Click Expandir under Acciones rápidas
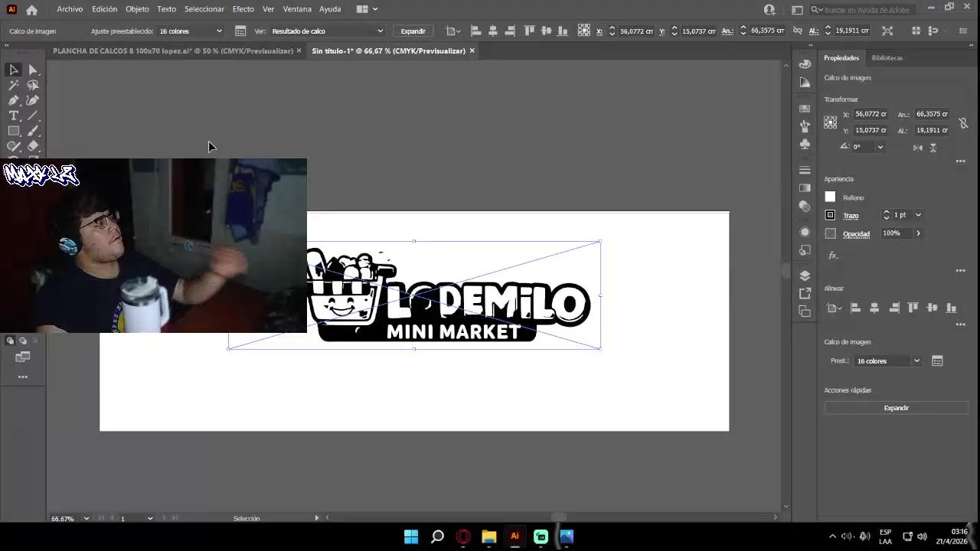Image resolution: width=980 pixels, height=551 pixels. [897, 408]
